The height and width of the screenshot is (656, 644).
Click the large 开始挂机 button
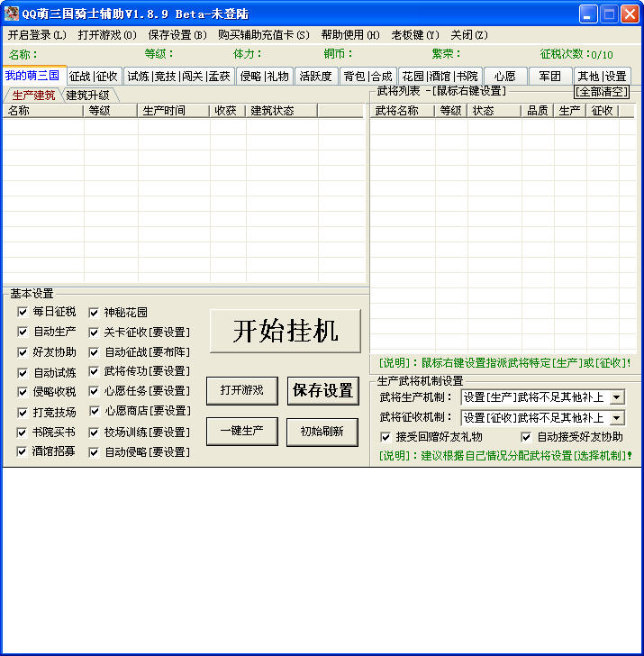(286, 331)
